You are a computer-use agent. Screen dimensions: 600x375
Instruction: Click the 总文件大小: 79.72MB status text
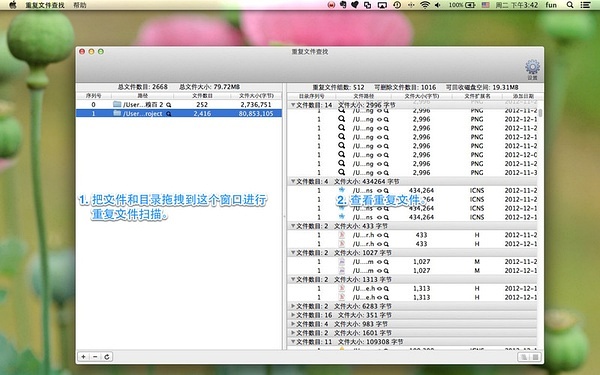(x=209, y=87)
